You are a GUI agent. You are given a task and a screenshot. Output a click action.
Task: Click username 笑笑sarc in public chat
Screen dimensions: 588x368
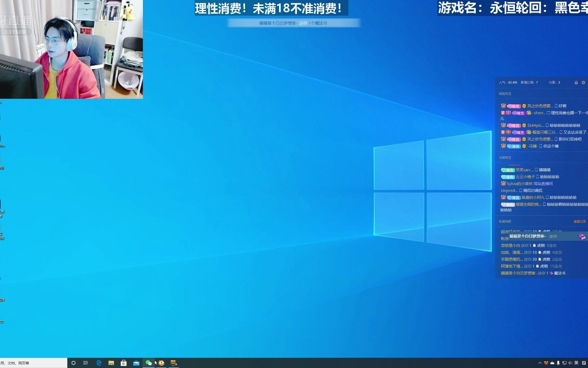[x=525, y=170]
